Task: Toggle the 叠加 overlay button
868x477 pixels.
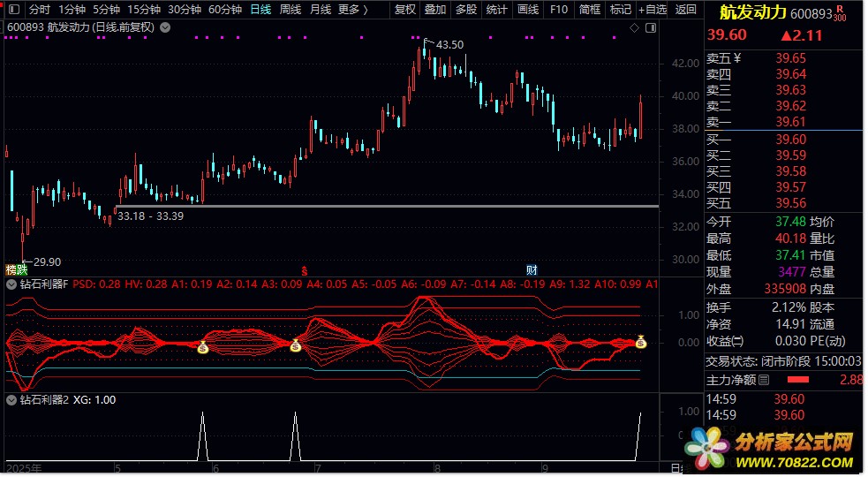Action: coord(434,10)
